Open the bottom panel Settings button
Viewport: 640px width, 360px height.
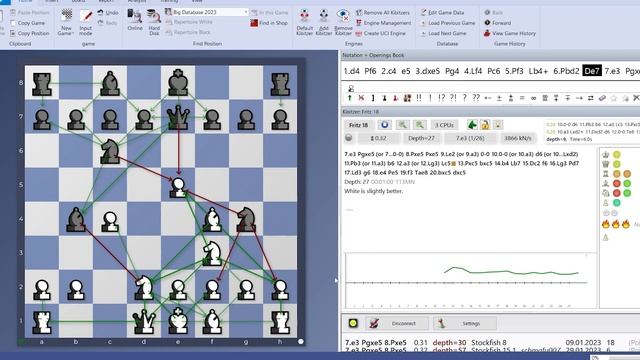(x=464, y=323)
